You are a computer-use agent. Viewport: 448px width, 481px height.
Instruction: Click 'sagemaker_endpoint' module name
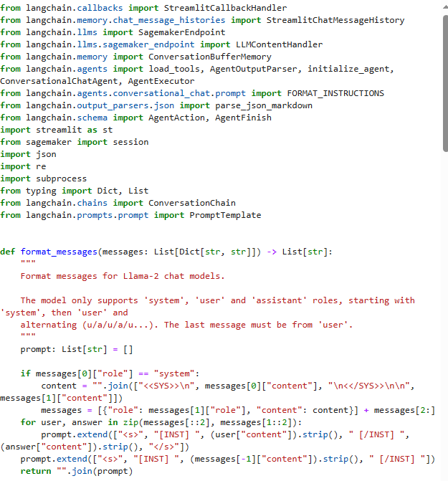(148, 44)
